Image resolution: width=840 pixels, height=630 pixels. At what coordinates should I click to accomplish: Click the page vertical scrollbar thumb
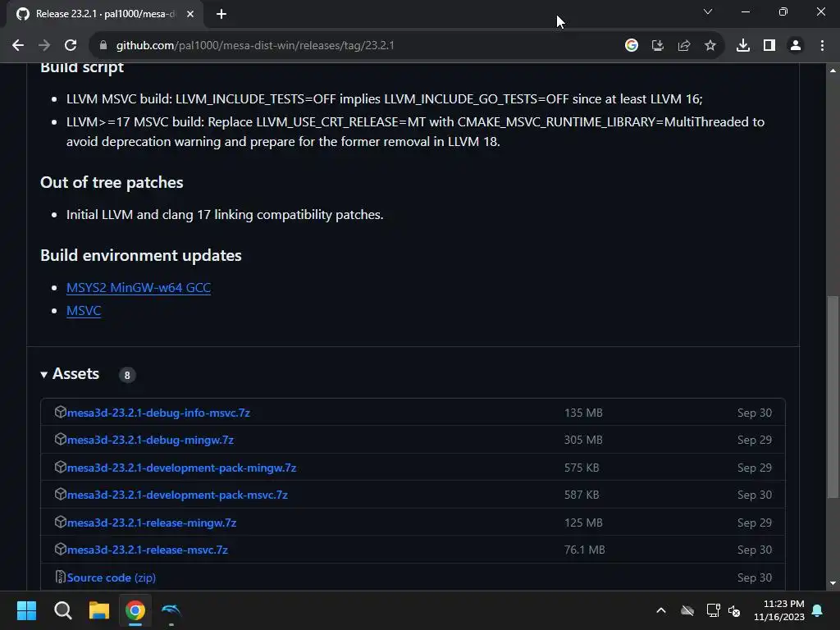point(833,397)
